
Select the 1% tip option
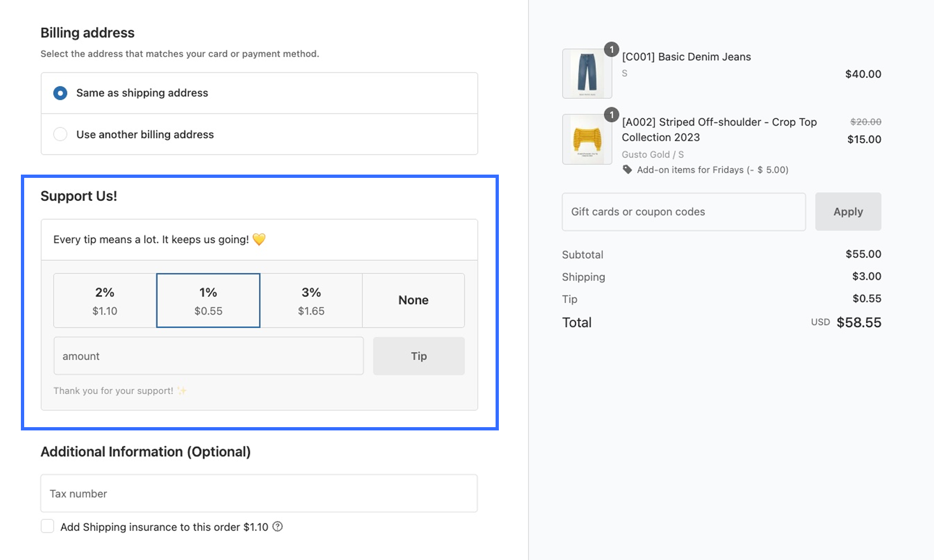208,300
